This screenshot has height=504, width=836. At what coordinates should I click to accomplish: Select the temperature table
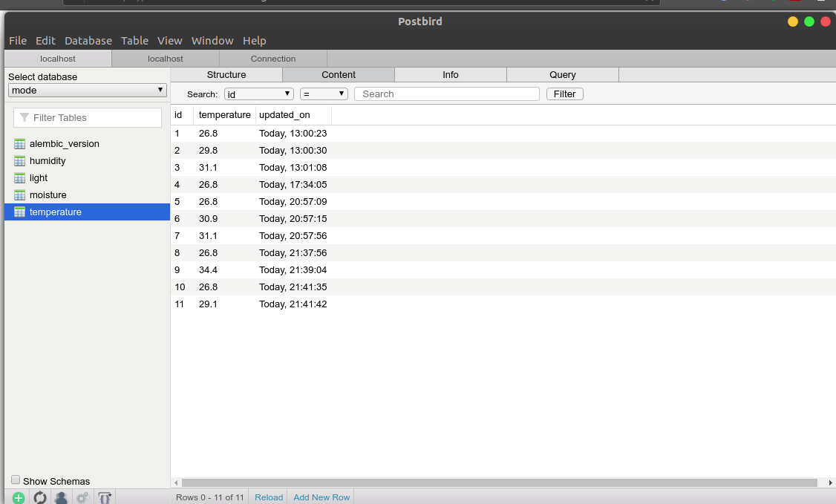click(x=87, y=212)
